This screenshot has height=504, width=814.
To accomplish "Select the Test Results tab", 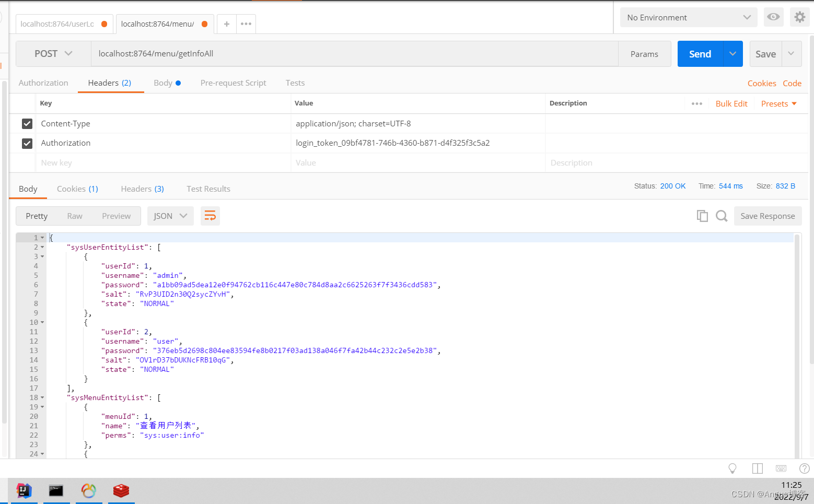I will click(208, 189).
